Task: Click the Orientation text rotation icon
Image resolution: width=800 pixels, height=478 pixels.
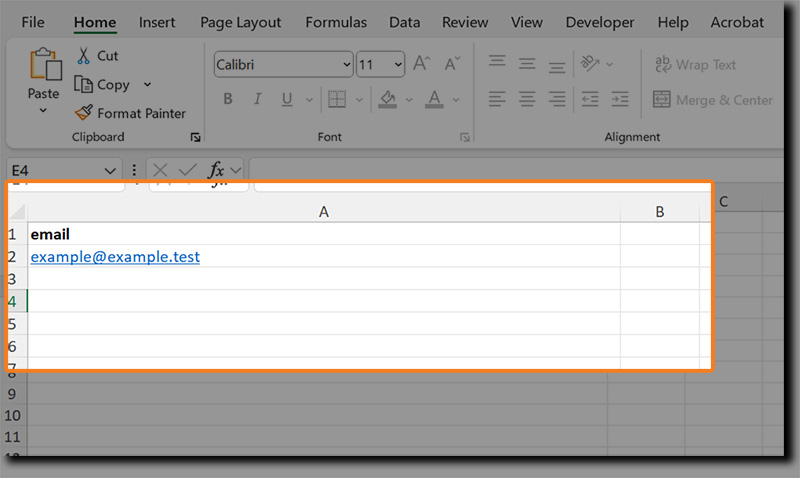Action: [x=590, y=64]
